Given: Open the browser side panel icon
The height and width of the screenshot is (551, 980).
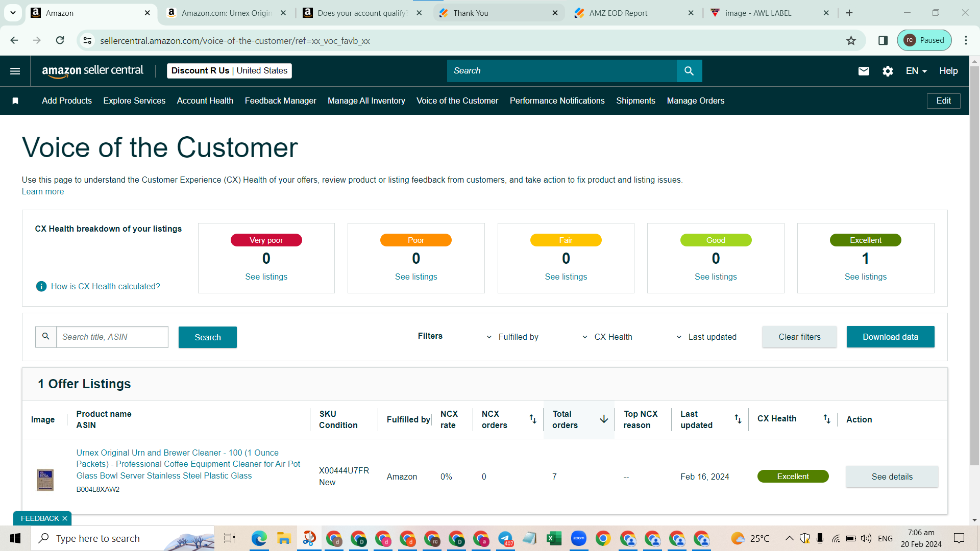Looking at the screenshot, I should (x=883, y=41).
